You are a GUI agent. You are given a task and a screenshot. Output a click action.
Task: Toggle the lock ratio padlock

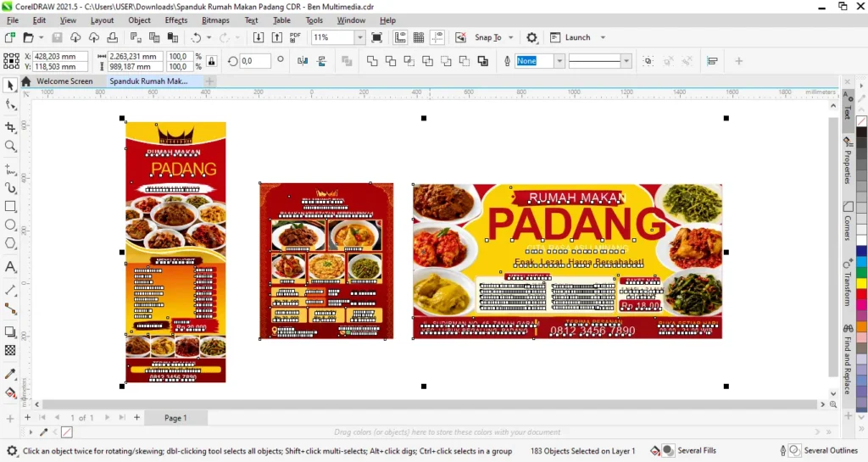click(x=211, y=61)
